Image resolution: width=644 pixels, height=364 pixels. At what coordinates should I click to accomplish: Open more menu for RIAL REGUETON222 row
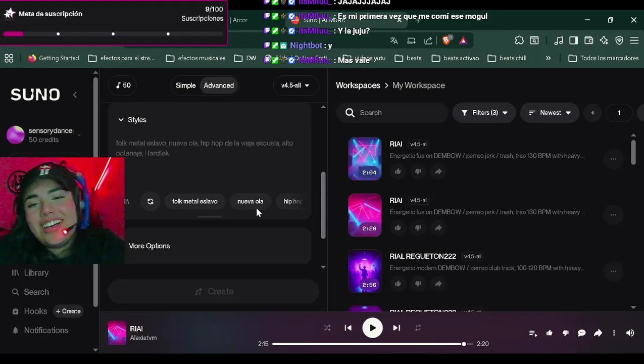[x=613, y=271]
